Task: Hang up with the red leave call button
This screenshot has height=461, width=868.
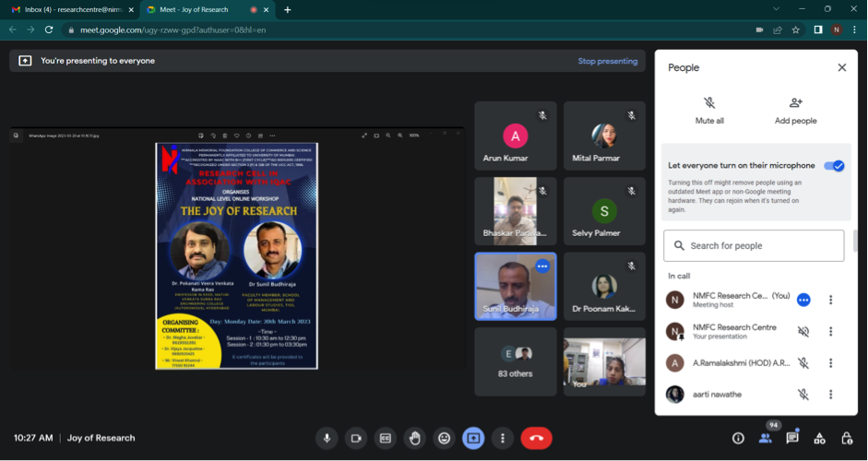Action: pos(536,438)
